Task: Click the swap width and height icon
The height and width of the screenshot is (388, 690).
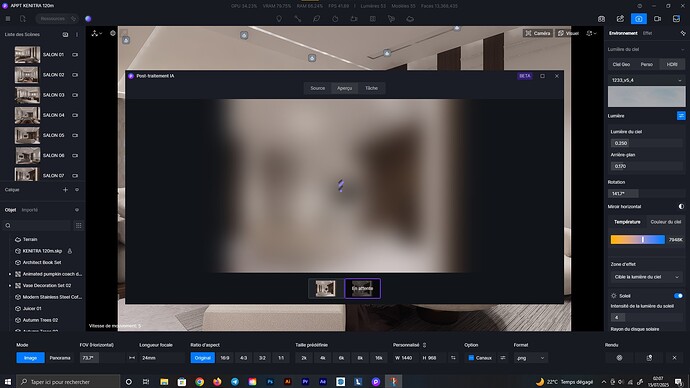Action: (x=453, y=358)
